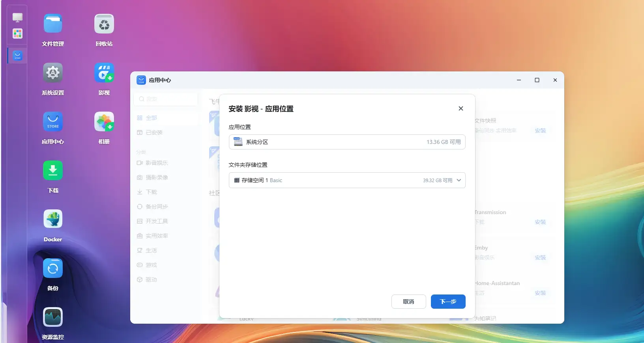Close the 应用中心 window
This screenshot has width=644, height=343.
click(555, 80)
